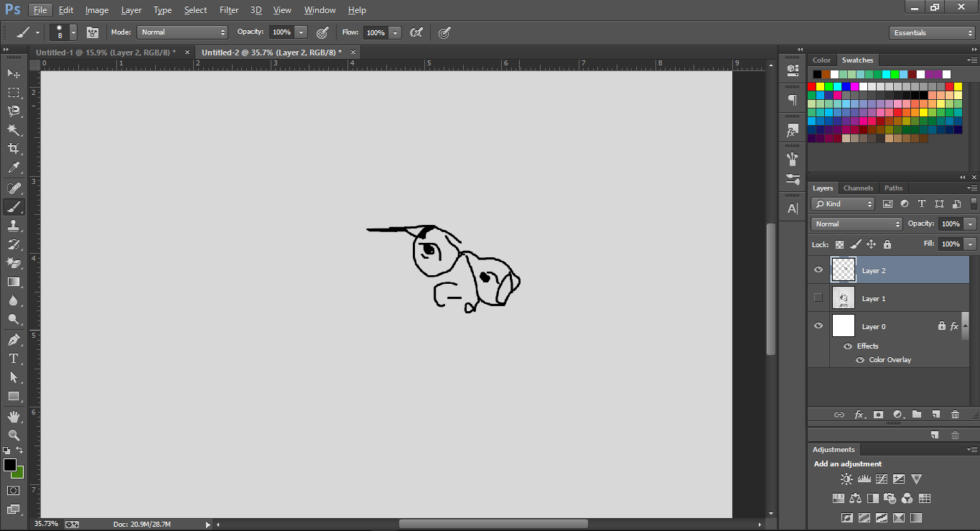Select Layer 1 thumbnail
This screenshot has height=531, width=980.
click(x=844, y=298)
